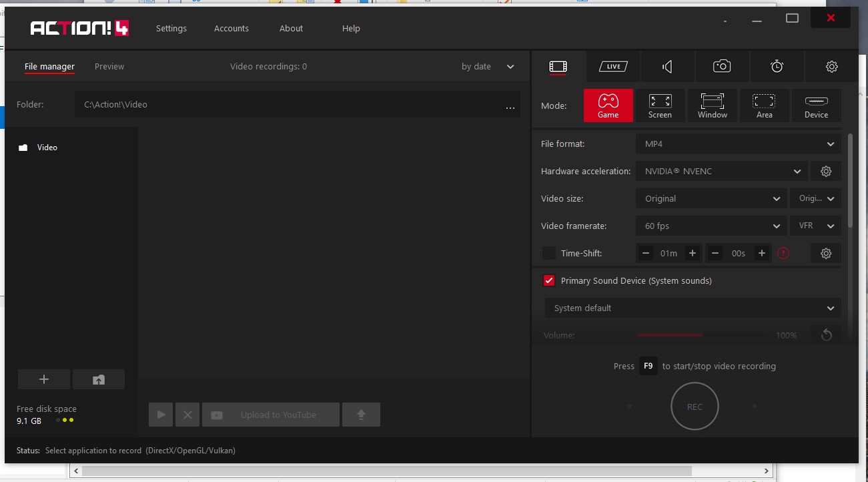Open the secondary video size dropdown
The height and width of the screenshot is (482, 868).
(815, 198)
